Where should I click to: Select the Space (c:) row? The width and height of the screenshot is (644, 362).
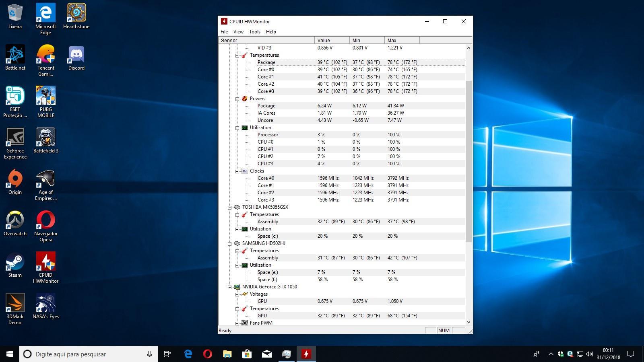(x=361, y=236)
